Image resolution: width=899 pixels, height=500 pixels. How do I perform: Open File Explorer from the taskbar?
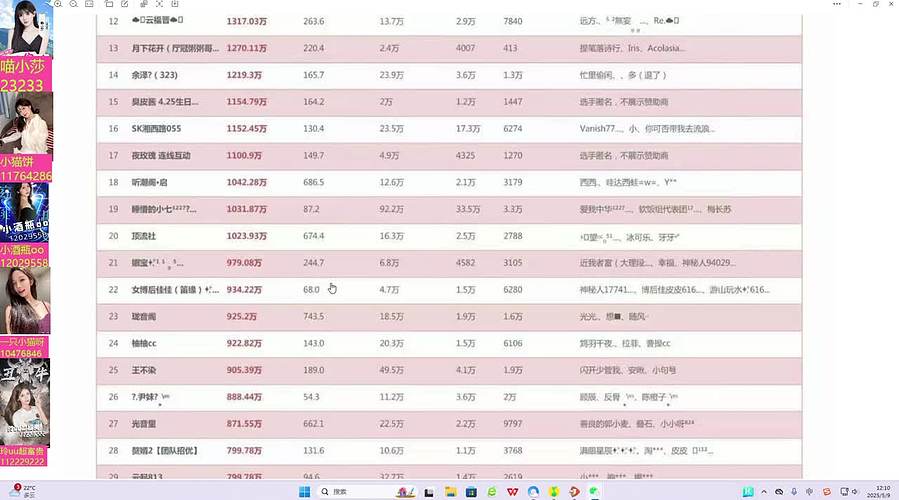[451, 491]
